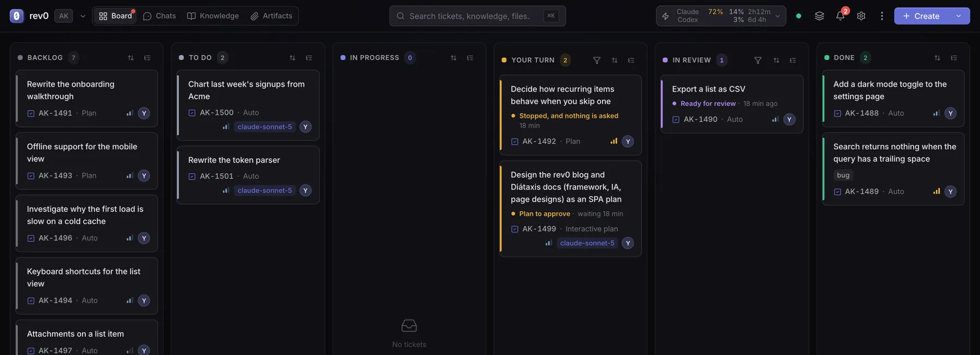Sort the Done column

[x=937, y=58]
